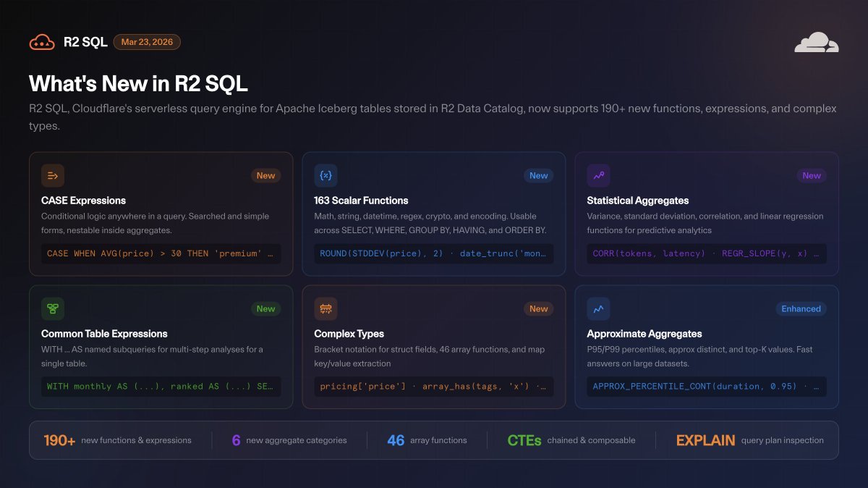Click the CASE WHEN AVG(price) code snippet
The width and height of the screenshot is (868, 488).
click(x=161, y=253)
